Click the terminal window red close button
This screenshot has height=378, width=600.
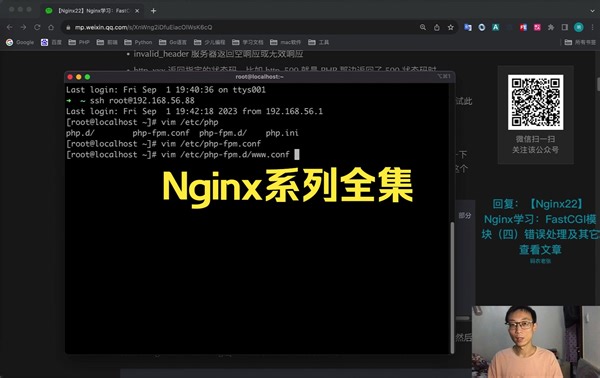[x=70, y=77]
